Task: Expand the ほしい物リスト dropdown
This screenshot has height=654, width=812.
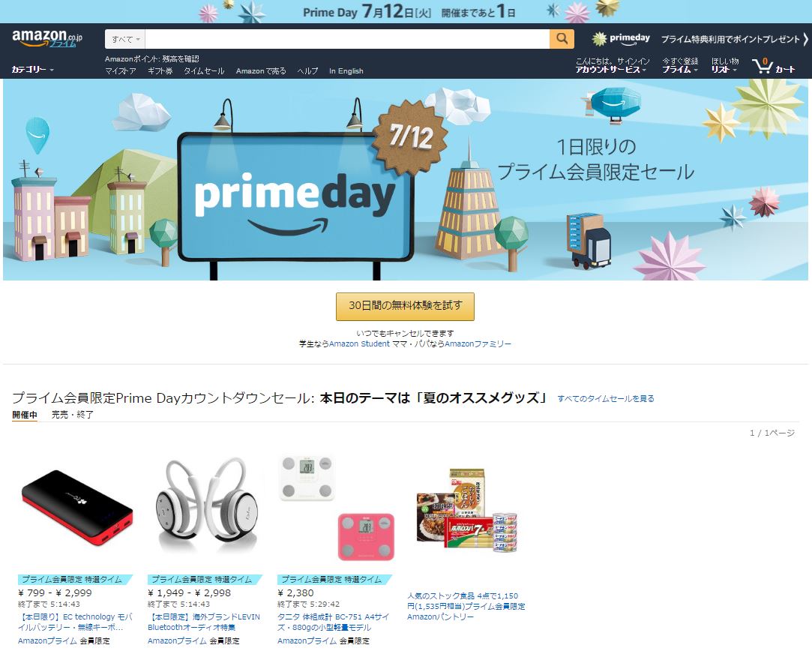Action: (724, 65)
